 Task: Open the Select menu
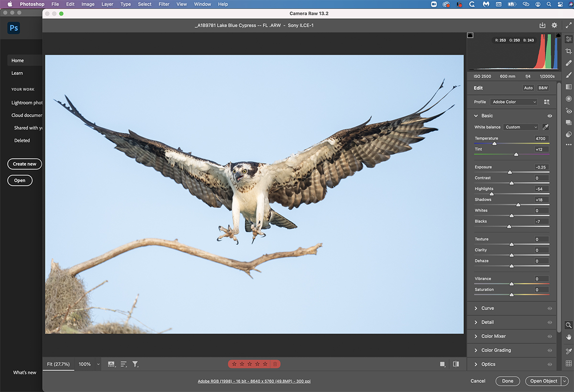click(x=144, y=4)
